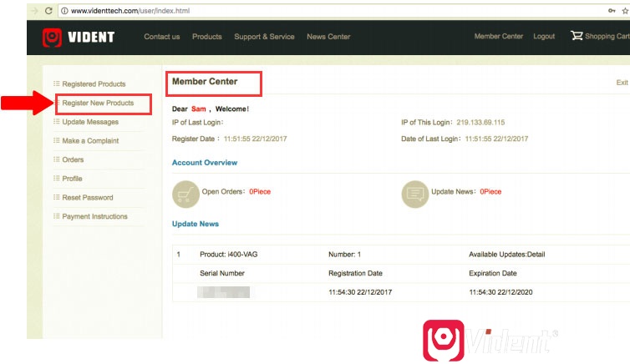Screen dimensions: 630x364
Task: Click the list icon beside Payment Instructions
Action: pos(57,216)
